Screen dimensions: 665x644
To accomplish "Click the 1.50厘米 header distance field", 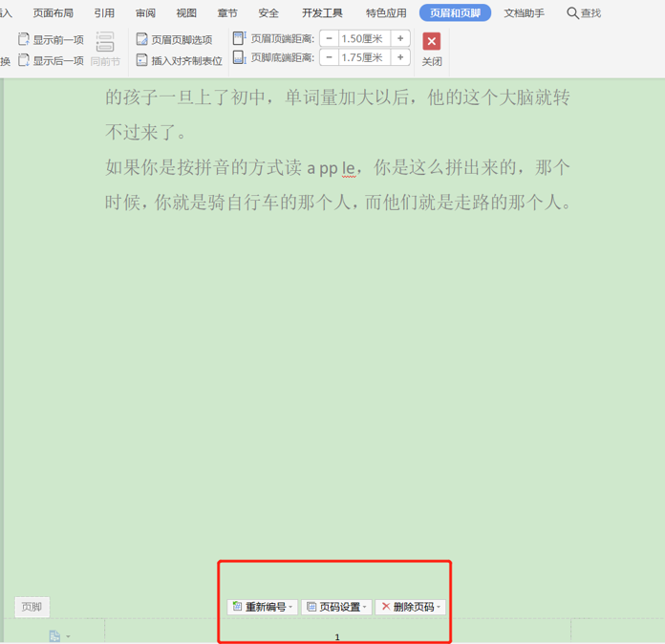I will [x=364, y=38].
